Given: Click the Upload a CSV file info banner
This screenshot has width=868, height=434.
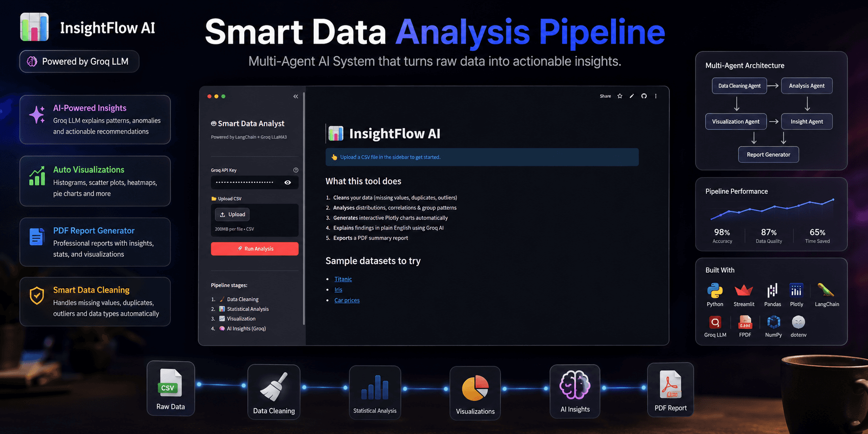Looking at the screenshot, I should tap(482, 157).
